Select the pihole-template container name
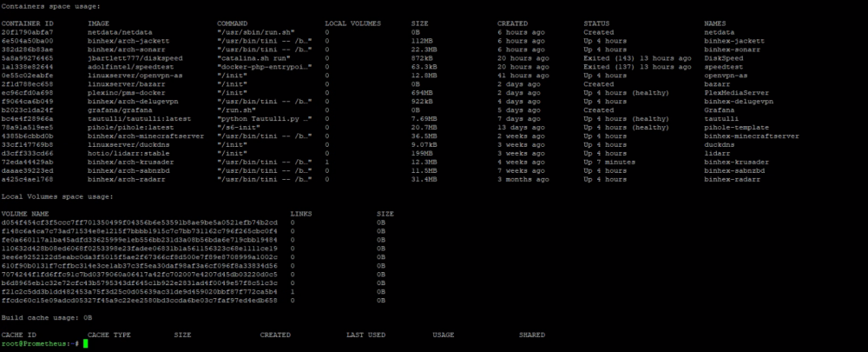 [x=736, y=128]
